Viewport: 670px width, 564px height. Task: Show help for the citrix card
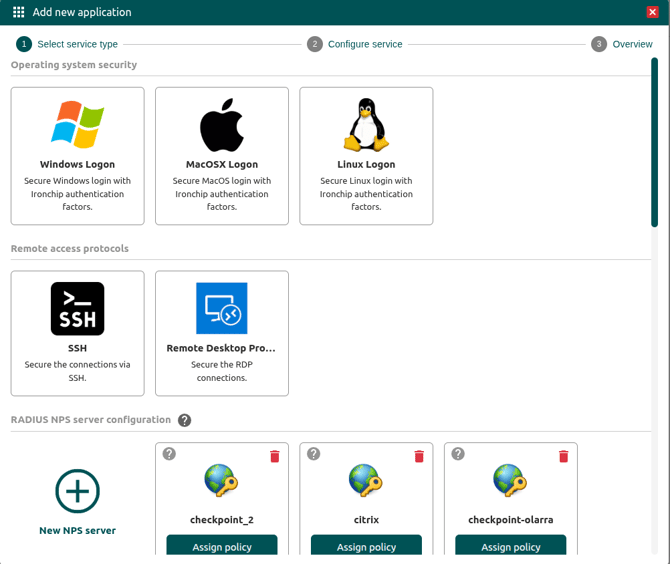(313, 454)
